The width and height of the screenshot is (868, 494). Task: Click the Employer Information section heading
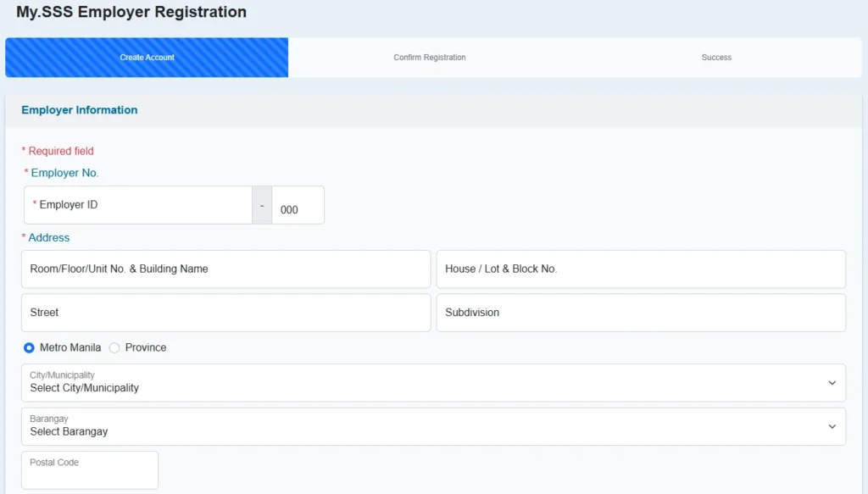point(79,110)
